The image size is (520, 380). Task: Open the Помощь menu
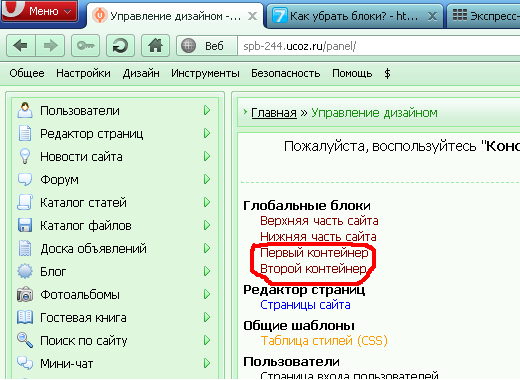(x=352, y=73)
